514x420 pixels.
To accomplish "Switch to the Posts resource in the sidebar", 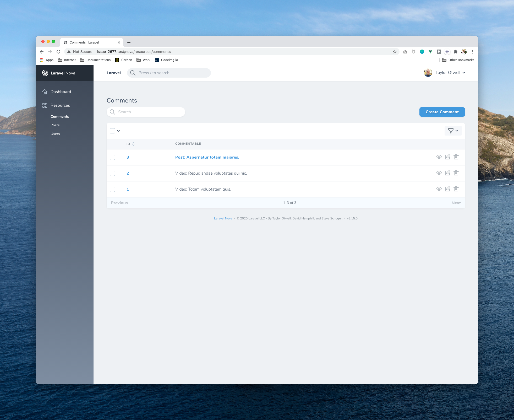I will click(55, 125).
